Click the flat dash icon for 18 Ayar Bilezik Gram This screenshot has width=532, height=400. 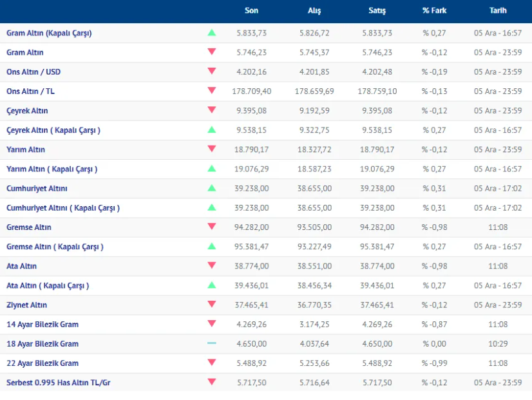click(x=211, y=343)
